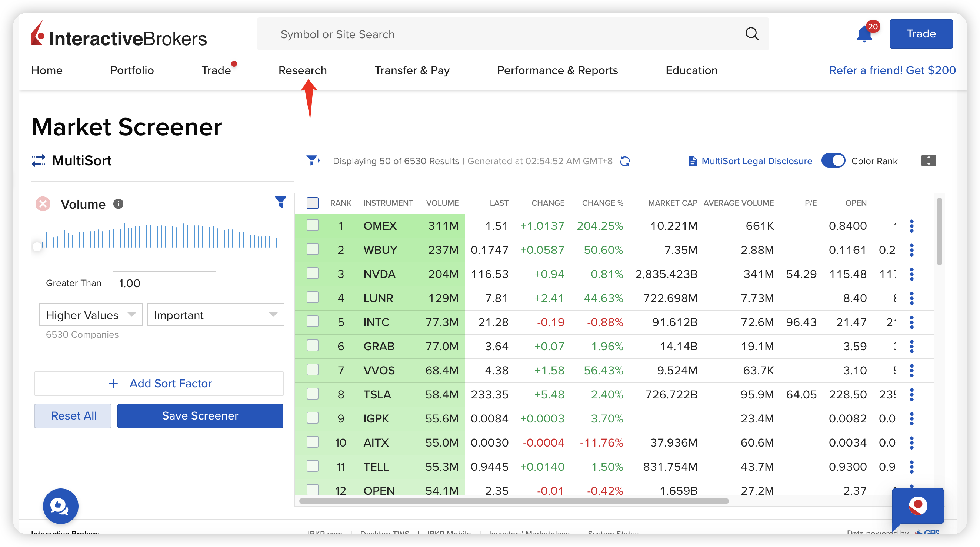This screenshot has height=547, width=980.
Task: Sort by the MARKET CAP column header
Action: pos(673,203)
